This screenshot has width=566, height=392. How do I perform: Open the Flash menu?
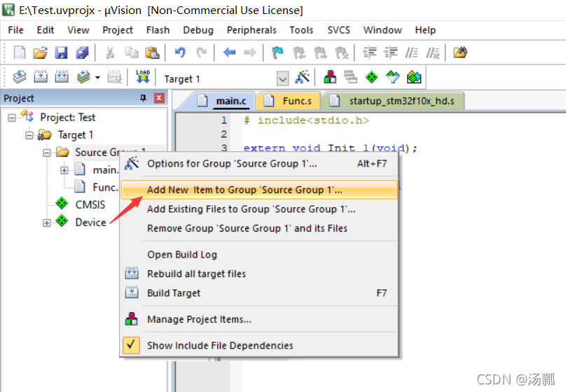click(x=158, y=30)
